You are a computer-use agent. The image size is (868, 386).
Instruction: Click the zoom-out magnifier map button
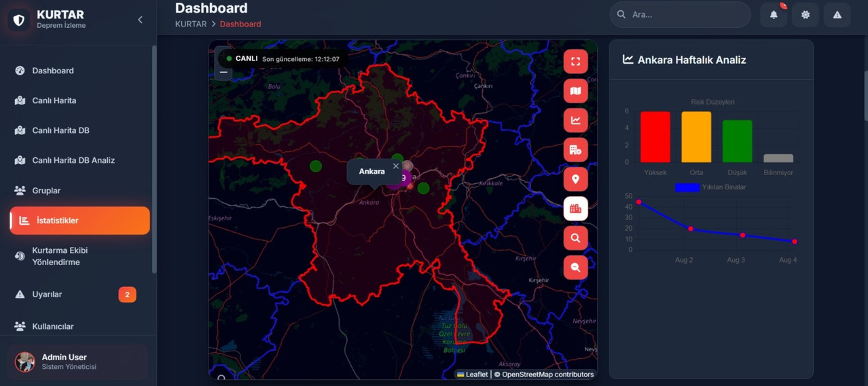point(575,267)
